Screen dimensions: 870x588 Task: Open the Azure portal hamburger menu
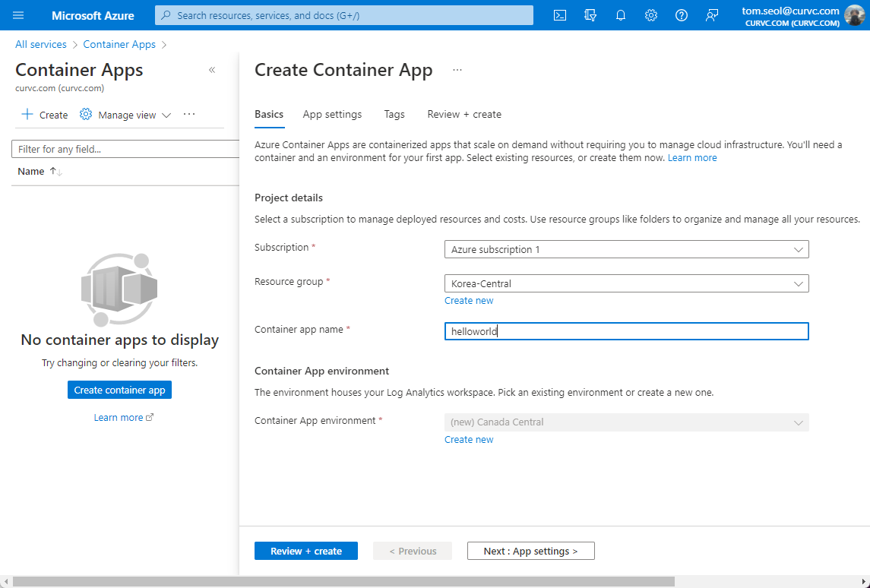tap(18, 15)
